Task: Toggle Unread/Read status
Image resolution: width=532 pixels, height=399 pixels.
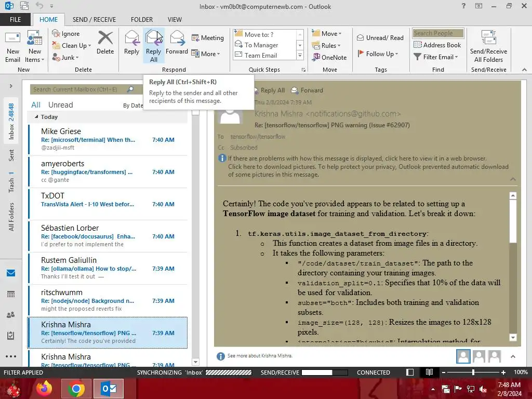Action: point(380,37)
